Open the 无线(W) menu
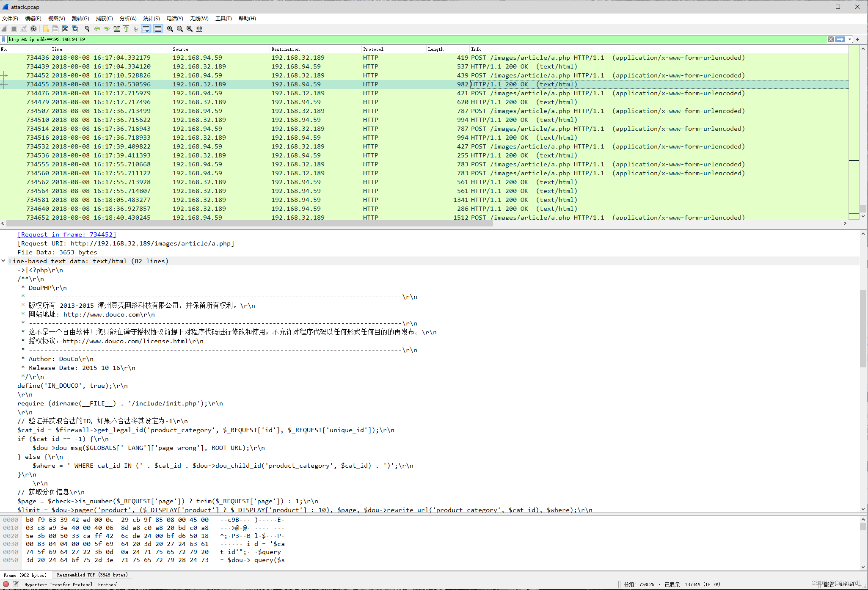Screen dimensions: 868x590 (199, 19)
